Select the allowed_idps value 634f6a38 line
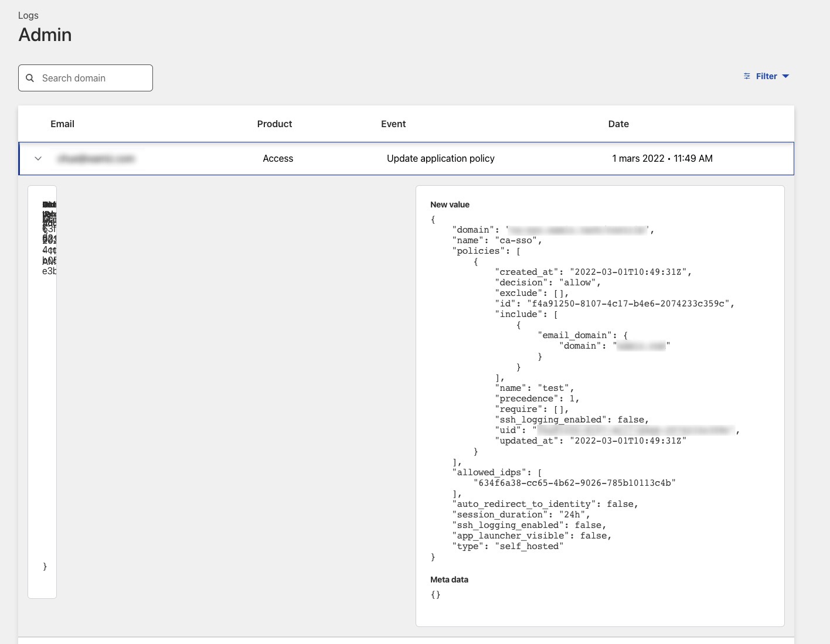 click(x=575, y=483)
